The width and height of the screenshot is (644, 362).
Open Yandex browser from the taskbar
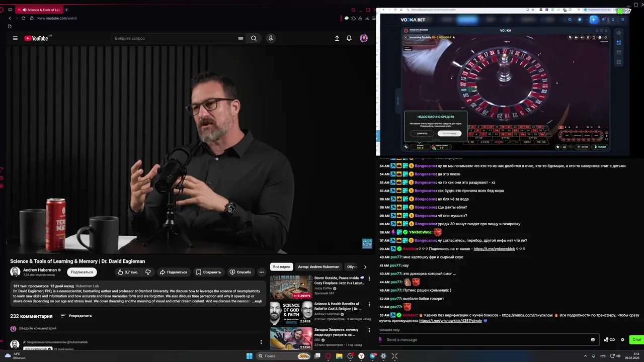point(361,356)
